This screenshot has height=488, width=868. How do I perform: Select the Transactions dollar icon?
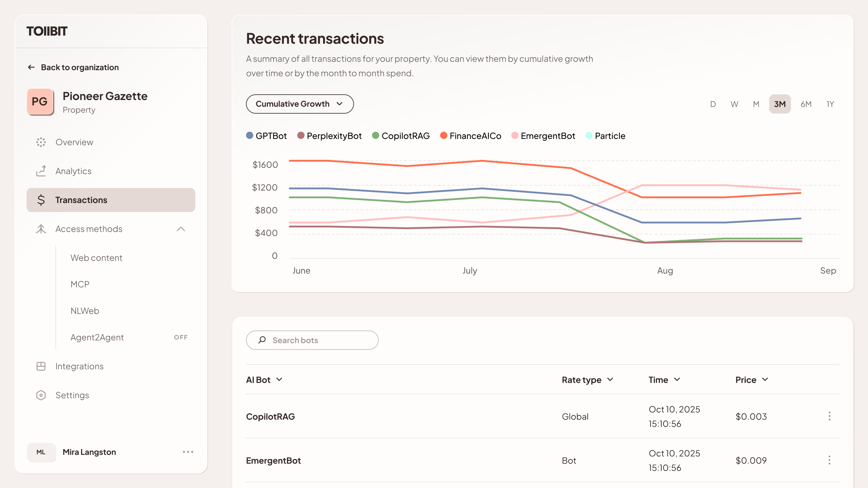point(41,200)
